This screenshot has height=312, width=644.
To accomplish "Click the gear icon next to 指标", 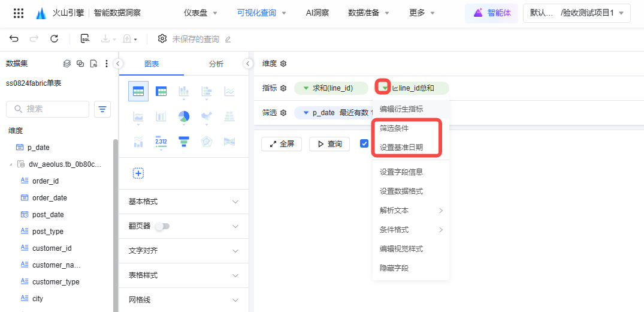I will [283, 88].
